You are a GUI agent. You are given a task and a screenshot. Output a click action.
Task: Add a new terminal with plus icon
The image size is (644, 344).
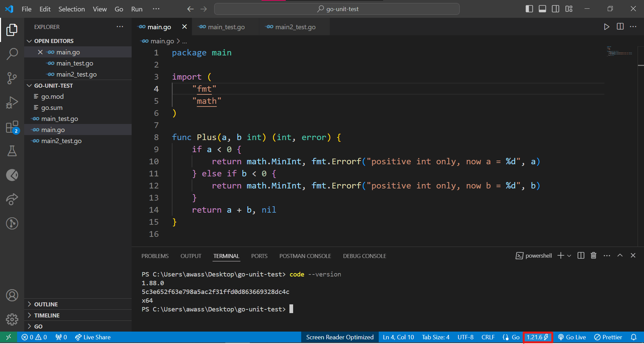pos(560,256)
